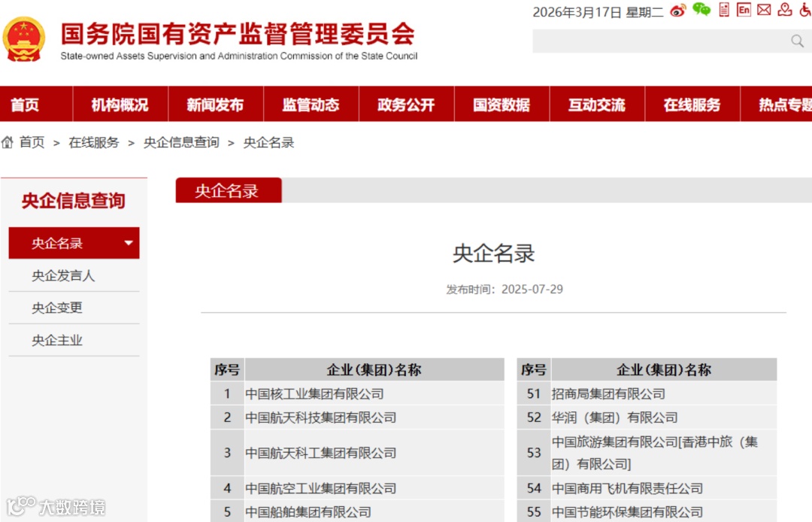Viewport: 812px width, 522px height.
Task: Open the 新闻发布 navigation menu
Action: tap(216, 105)
